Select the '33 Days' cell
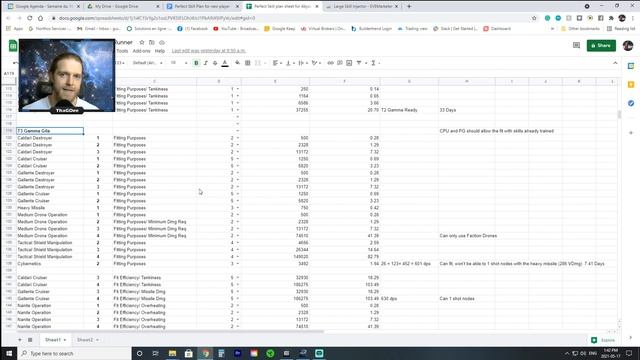The image size is (640, 360). click(467, 110)
